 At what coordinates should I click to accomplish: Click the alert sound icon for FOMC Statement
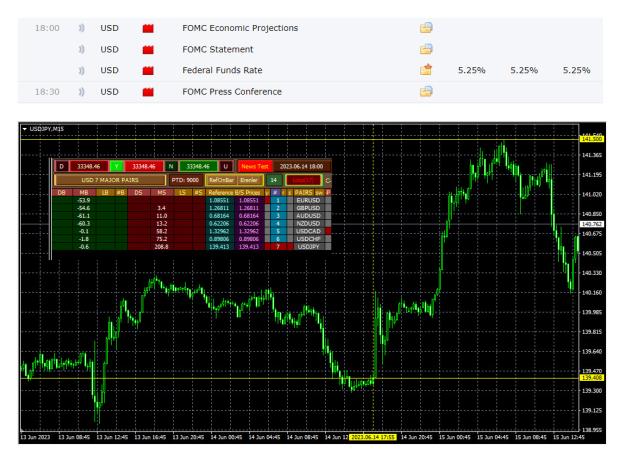click(x=81, y=49)
